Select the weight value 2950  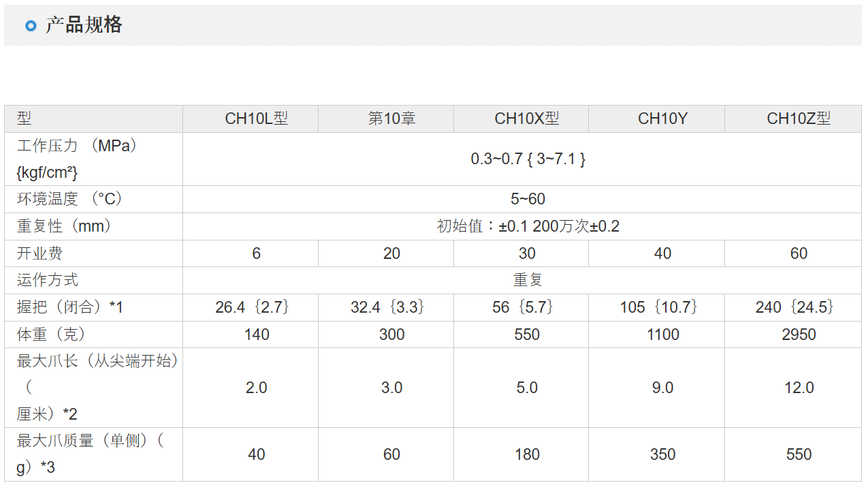[799, 334]
